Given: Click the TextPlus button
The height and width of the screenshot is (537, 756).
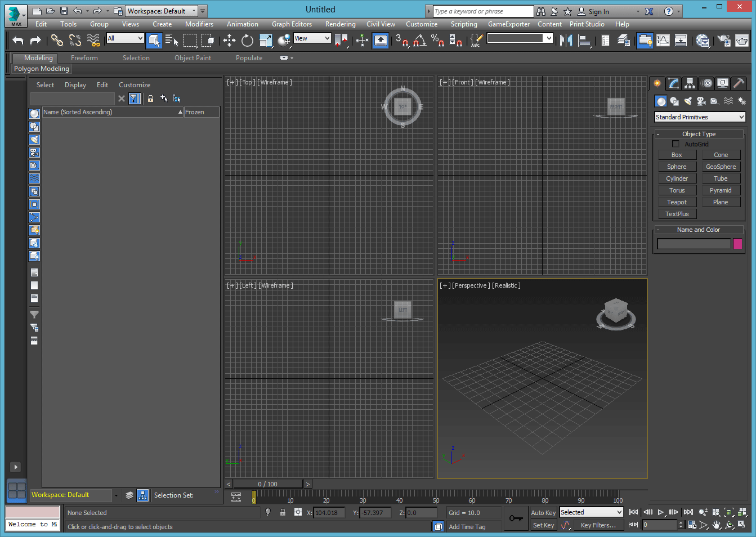Looking at the screenshot, I should pyautogui.click(x=677, y=214).
